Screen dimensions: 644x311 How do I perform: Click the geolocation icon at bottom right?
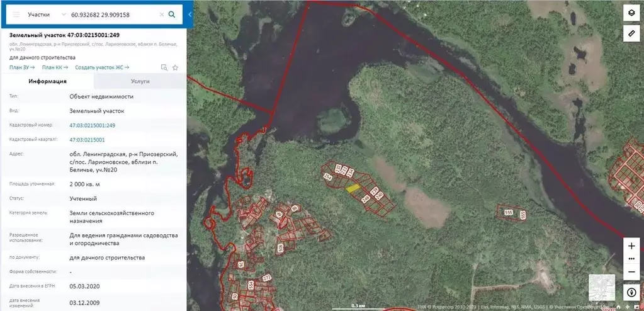coord(631,293)
